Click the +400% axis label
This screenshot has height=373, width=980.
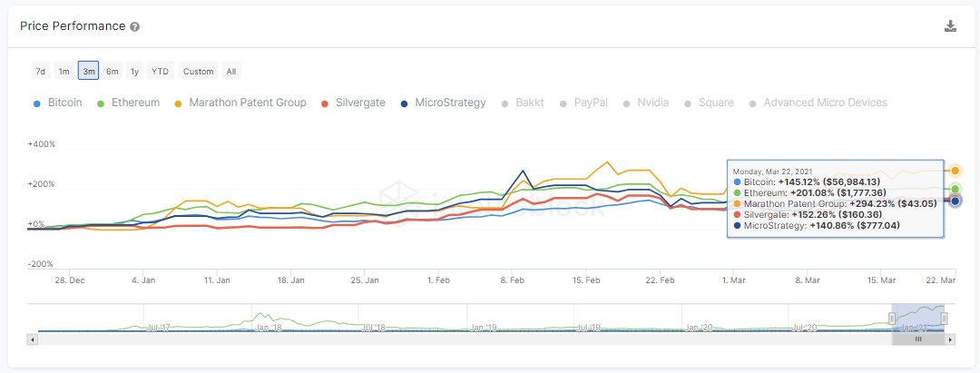pyautogui.click(x=41, y=144)
